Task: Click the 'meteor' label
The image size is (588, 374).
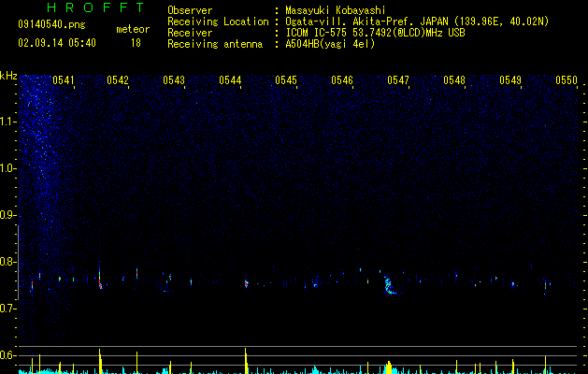Action: 133,29
